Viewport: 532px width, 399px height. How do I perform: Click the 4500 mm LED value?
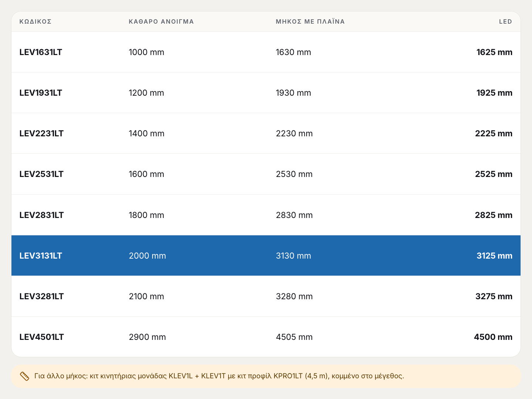coord(493,337)
